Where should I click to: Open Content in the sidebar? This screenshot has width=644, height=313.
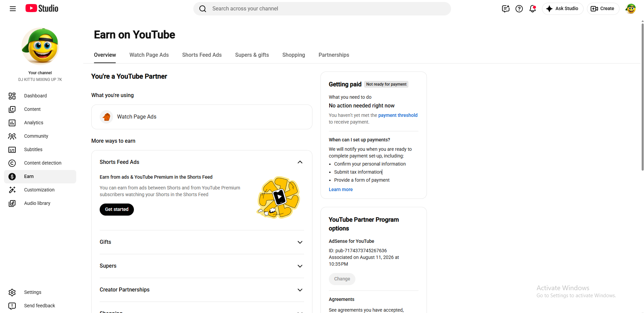click(40, 109)
